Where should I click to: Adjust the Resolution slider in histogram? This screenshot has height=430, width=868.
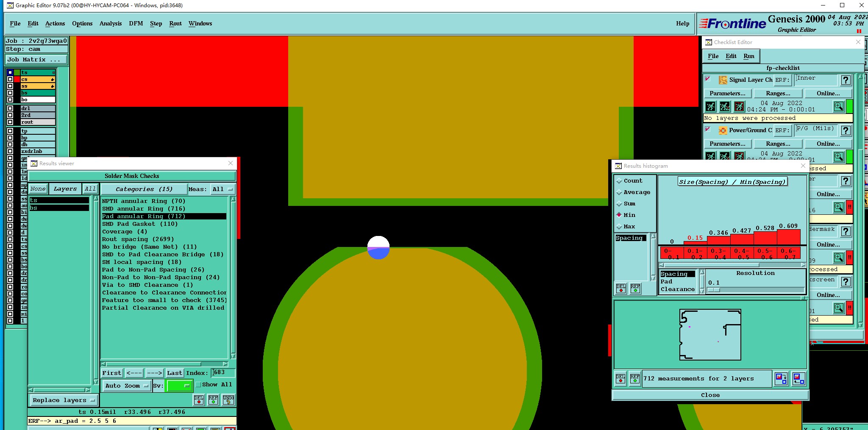tap(714, 290)
